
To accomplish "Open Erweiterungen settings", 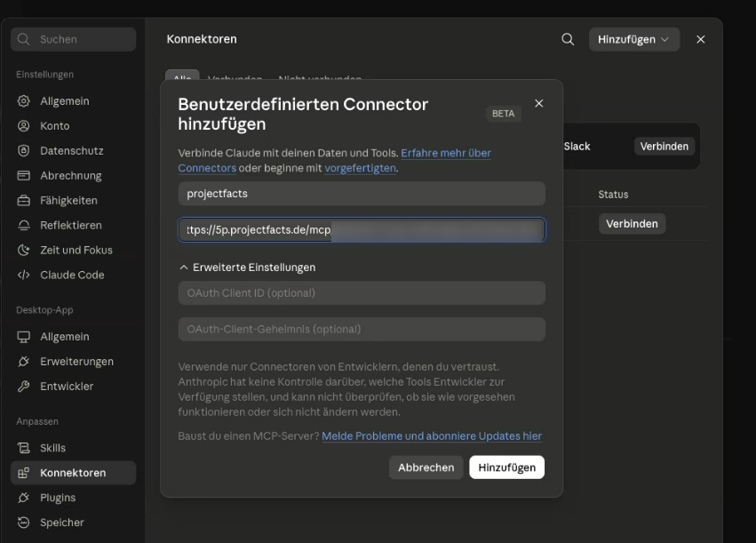I will click(x=76, y=361).
